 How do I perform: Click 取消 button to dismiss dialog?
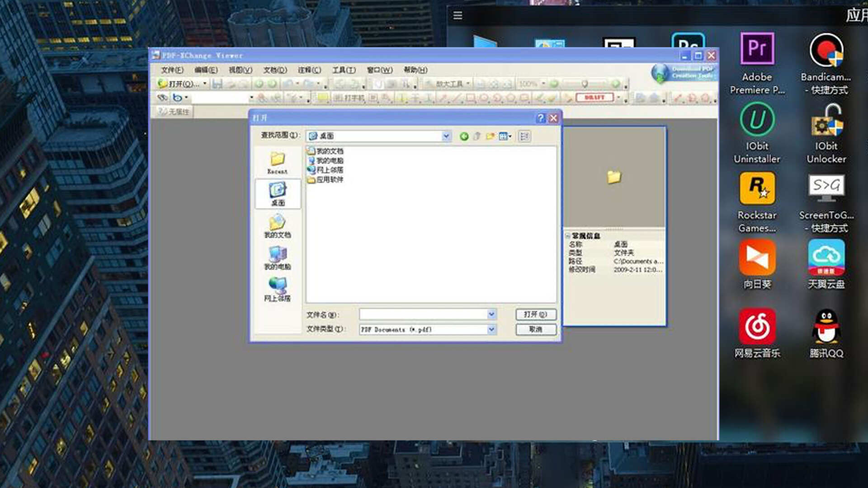535,329
